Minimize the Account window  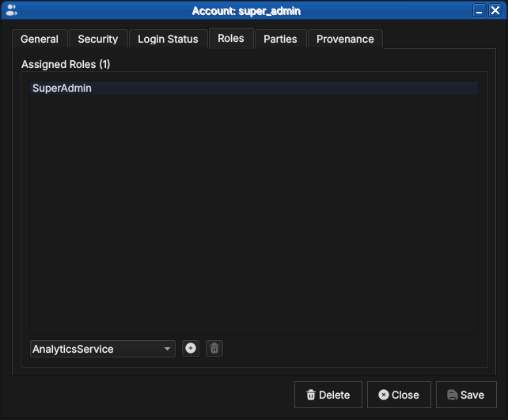[x=480, y=11]
